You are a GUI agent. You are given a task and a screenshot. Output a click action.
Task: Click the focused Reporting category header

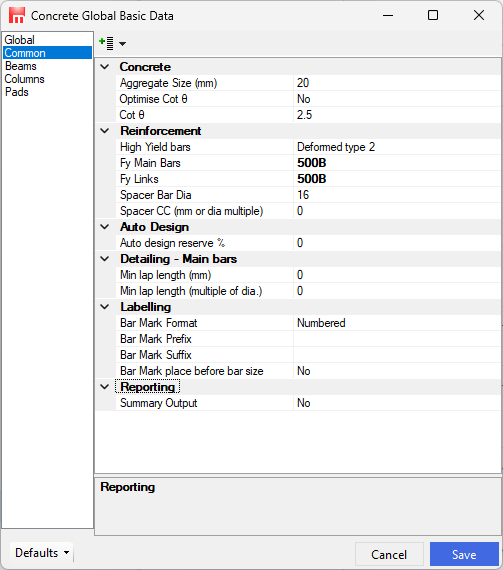(147, 387)
